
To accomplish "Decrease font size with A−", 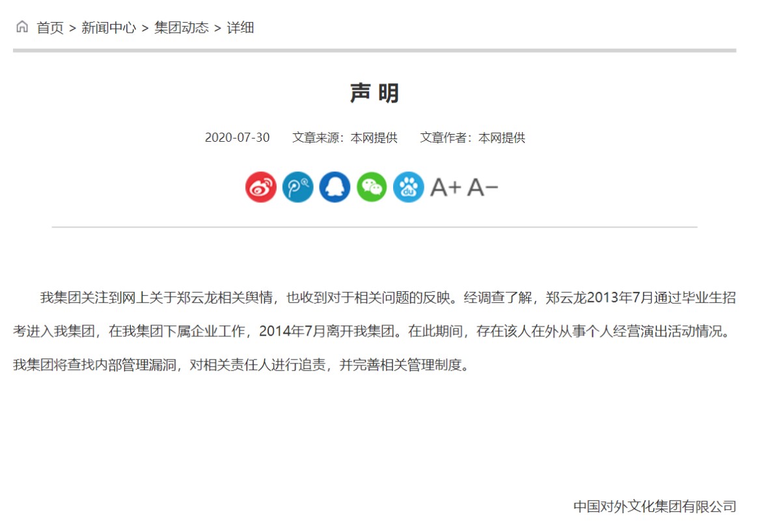I will click(483, 187).
